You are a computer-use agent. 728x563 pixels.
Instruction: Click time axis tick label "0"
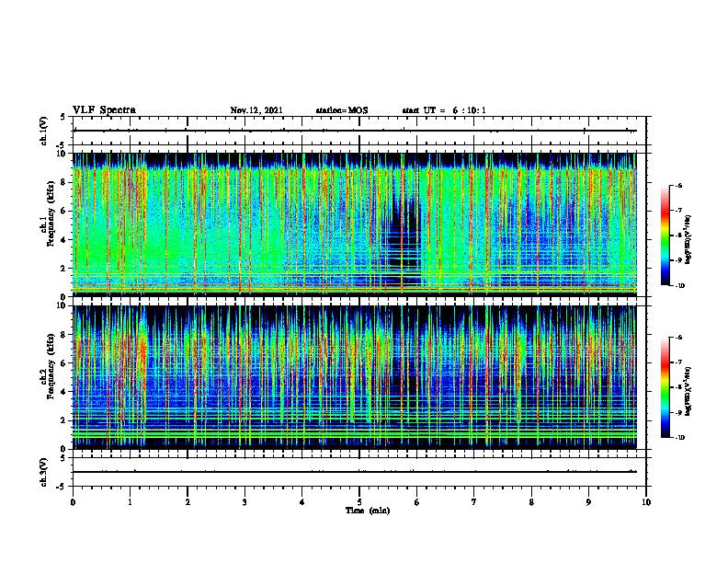coord(73,502)
